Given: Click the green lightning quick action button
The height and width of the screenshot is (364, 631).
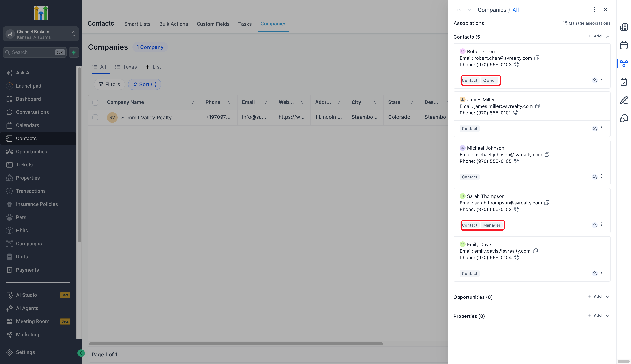Looking at the screenshot, I should pyautogui.click(x=74, y=52).
